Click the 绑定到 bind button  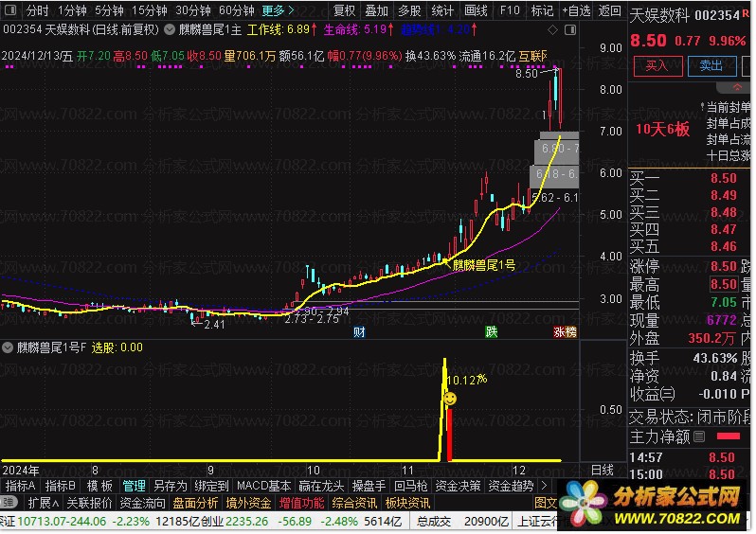[211, 486]
